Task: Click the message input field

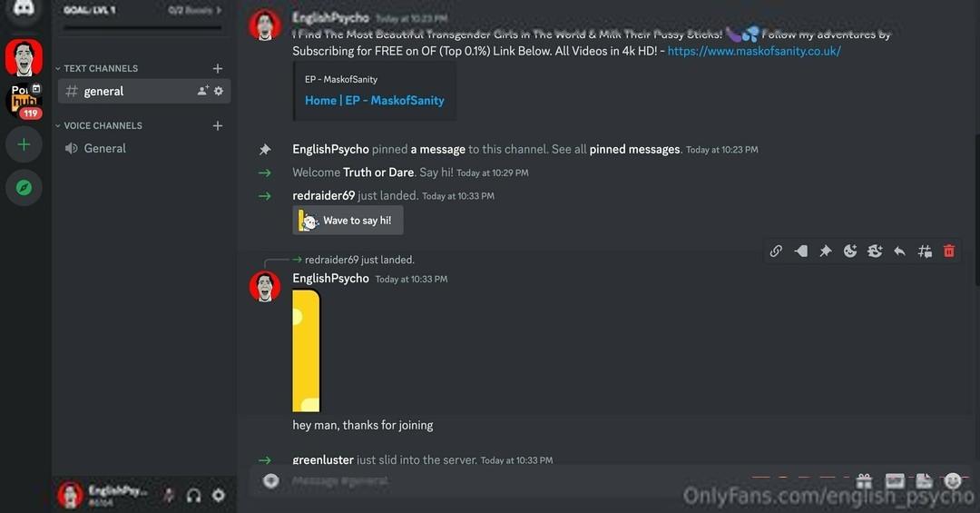Action: click(x=500, y=480)
